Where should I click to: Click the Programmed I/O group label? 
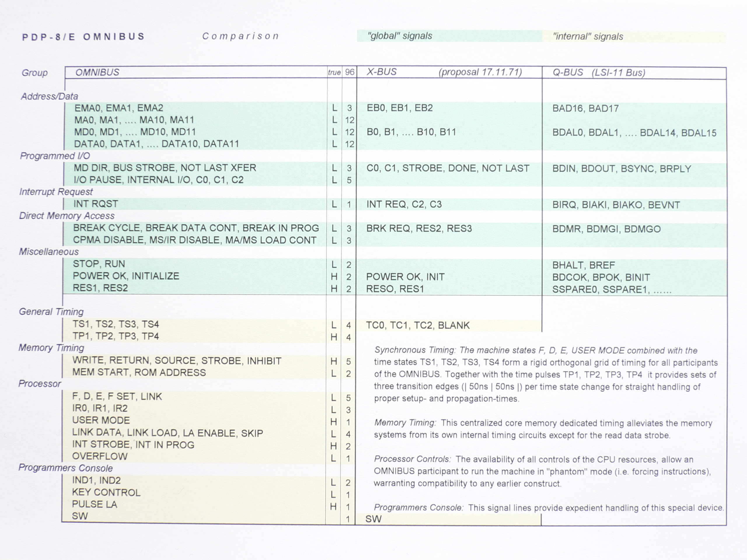55,156
